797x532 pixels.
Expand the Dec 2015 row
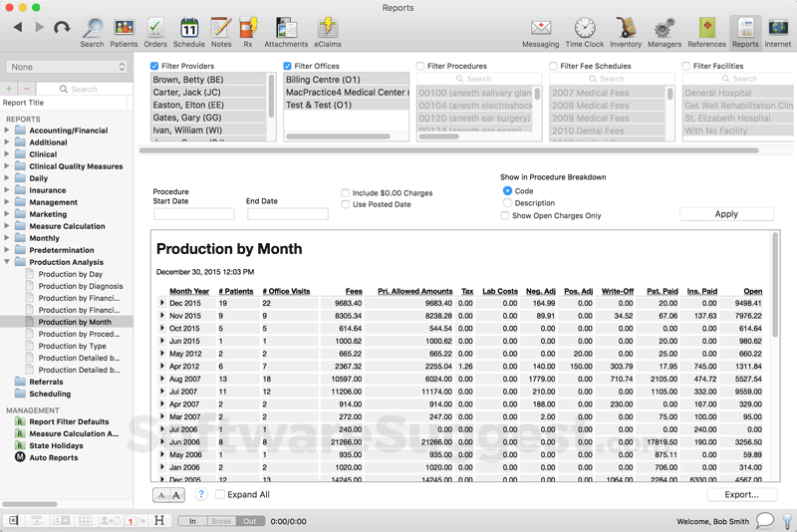(162, 303)
